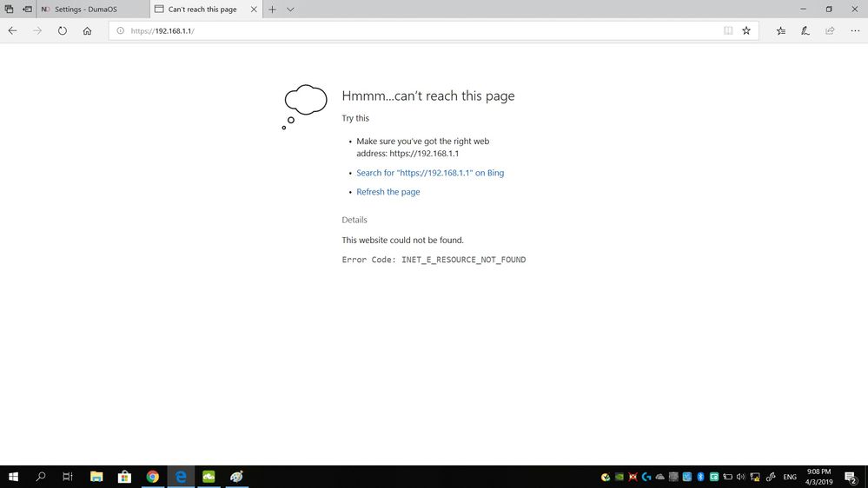The height and width of the screenshot is (488, 868).
Task: Open Google Chrome from the taskbar
Action: click(x=153, y=477)
